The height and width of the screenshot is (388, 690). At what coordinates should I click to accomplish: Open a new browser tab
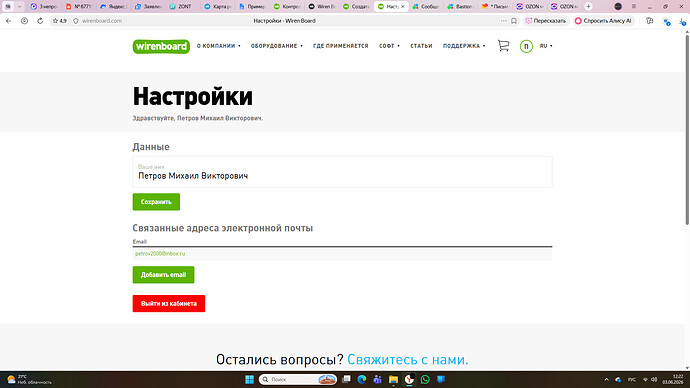click(x=588, y=7)
